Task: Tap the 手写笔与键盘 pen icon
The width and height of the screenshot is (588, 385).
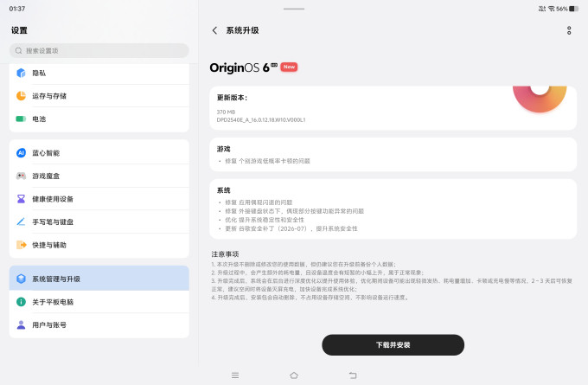Action: coord(21,221)
